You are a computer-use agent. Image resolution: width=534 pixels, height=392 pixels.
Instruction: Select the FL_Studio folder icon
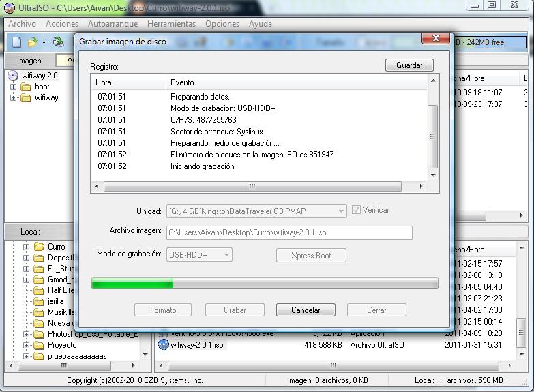(x=39, y=269)
